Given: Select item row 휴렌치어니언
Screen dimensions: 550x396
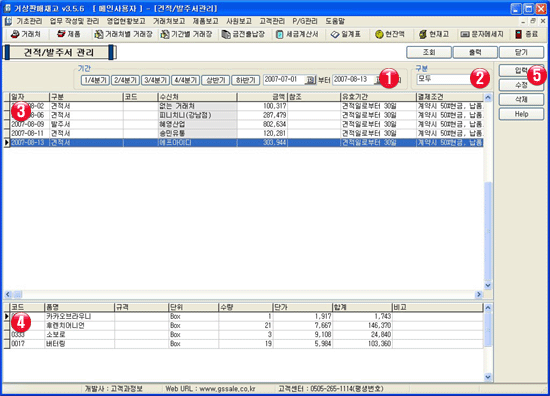Looking at the screenshot, I should click(246, 325).
